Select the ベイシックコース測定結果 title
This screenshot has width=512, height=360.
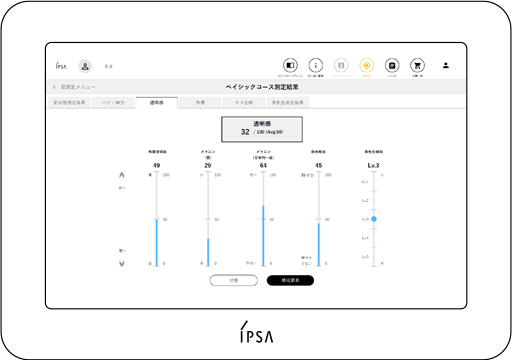tap(262, 87)
